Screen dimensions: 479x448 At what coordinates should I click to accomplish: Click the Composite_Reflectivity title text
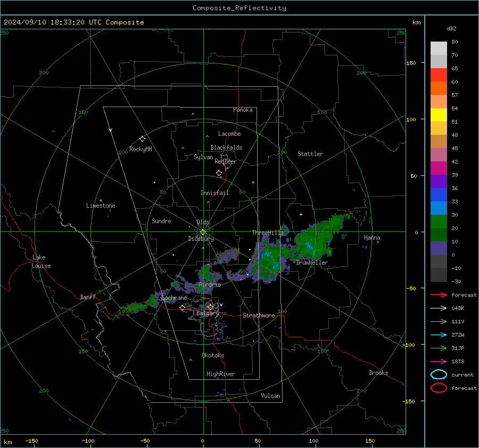(240, 8)
